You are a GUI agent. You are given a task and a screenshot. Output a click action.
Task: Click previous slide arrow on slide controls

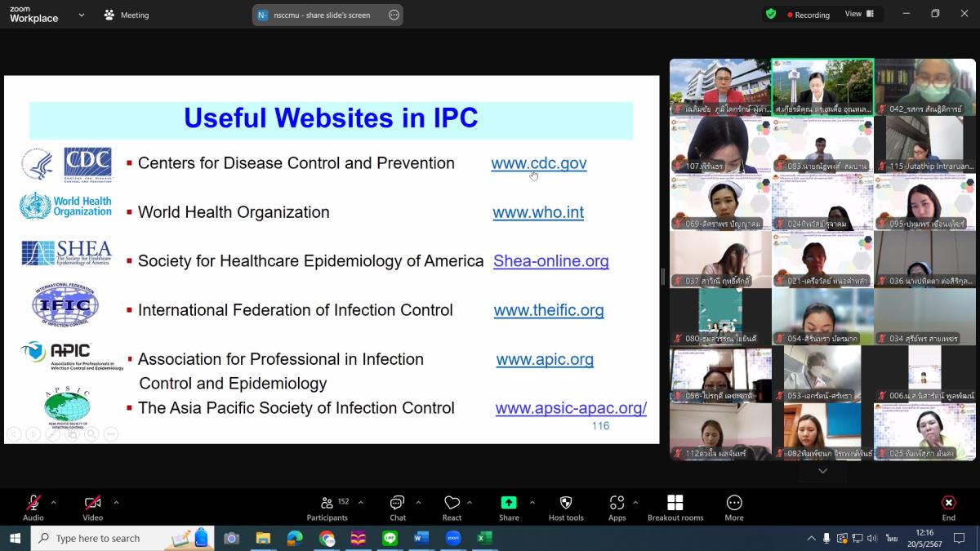click(x=13, y=434)
